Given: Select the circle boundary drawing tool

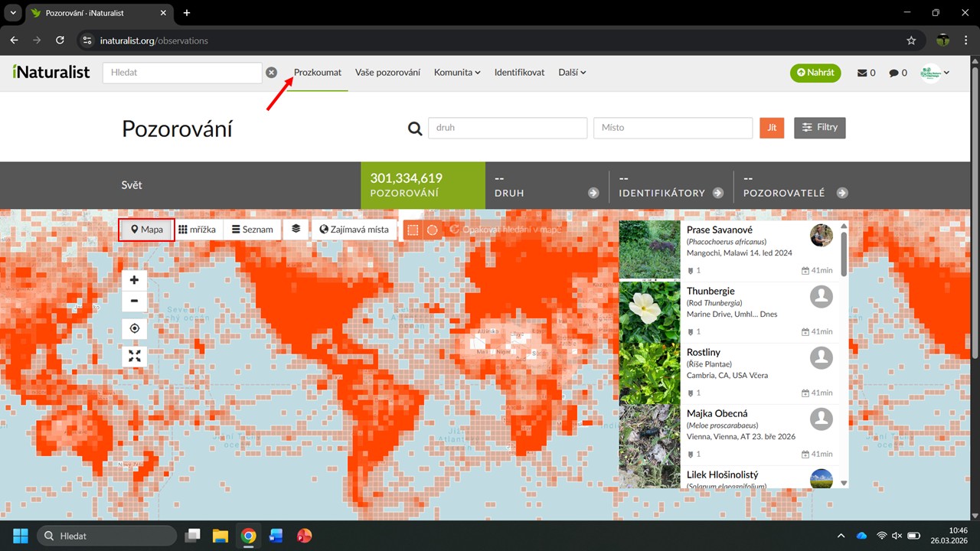Looking at the screenshot, I should tap(433, 230).
